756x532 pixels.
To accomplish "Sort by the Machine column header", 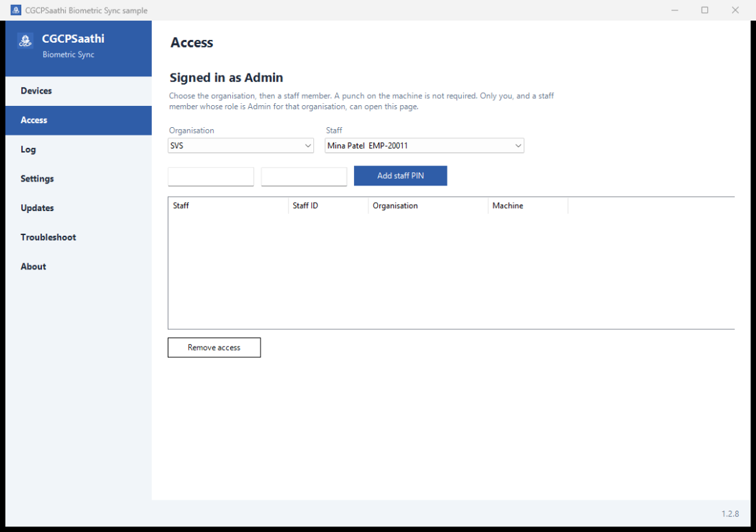I will [528, 206].
